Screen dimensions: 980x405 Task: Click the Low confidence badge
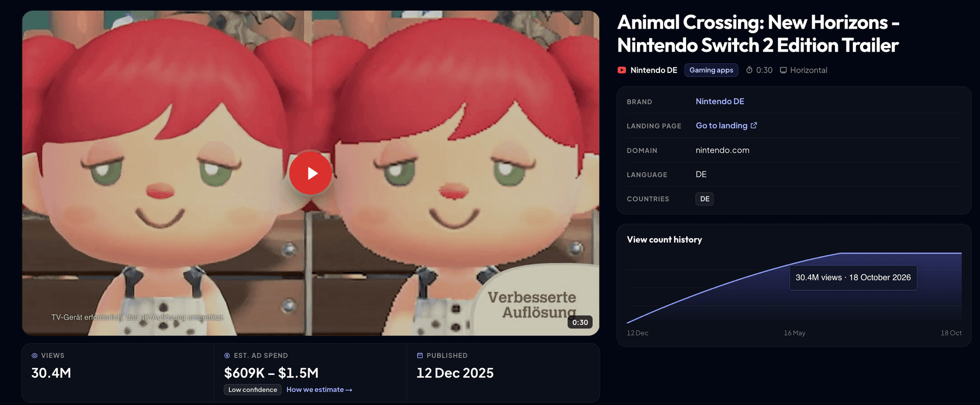253,390
